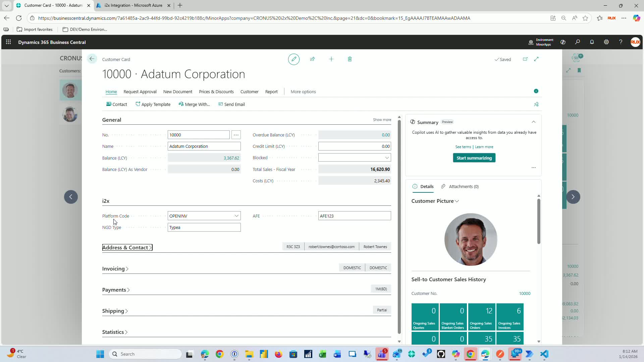Open the Prices & Discounts menu

click(216, 92)
